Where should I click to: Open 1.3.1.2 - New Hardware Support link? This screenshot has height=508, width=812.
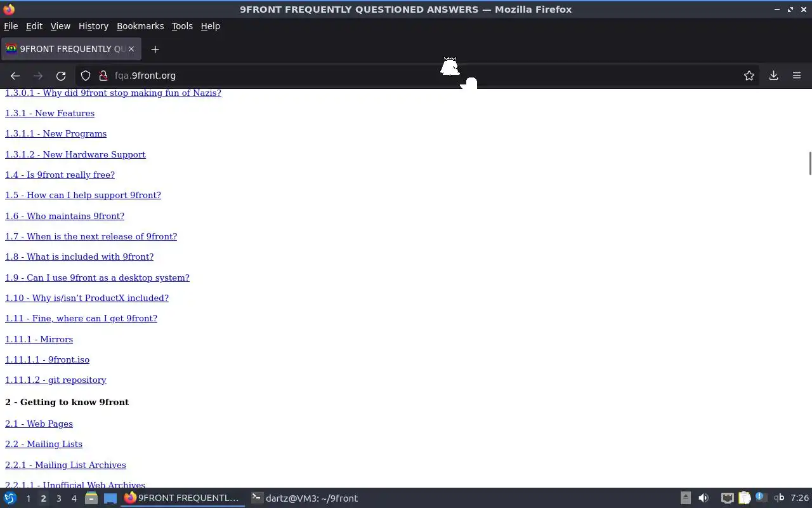pyautogui.click(x=75, y=154)
